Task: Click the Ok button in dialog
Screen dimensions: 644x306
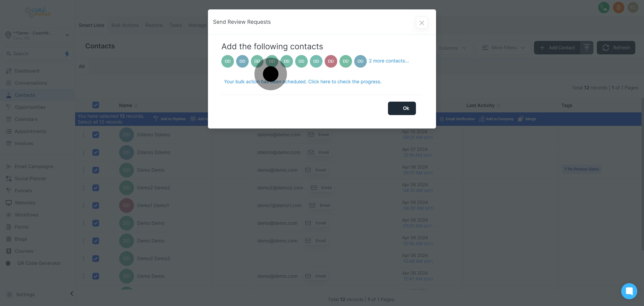Action: click(x=402, y=108)
